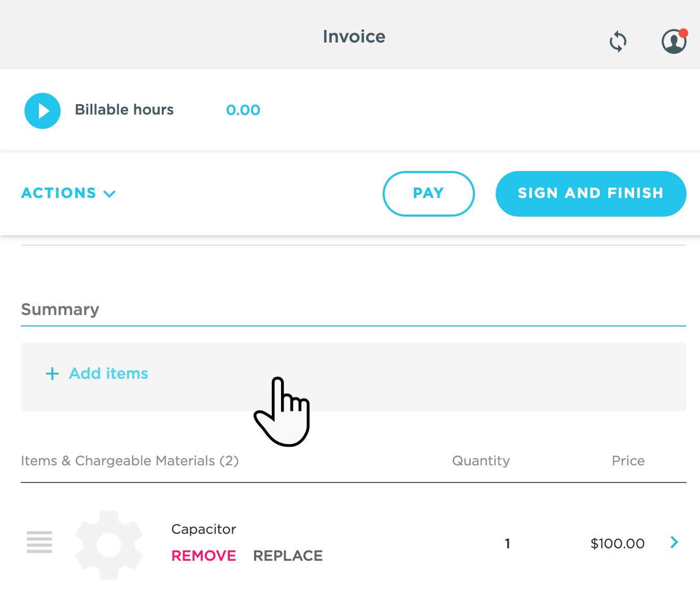Click the Capacitor quantity value 1
This screenshot has height=597, width=700.
coord(507,544)
